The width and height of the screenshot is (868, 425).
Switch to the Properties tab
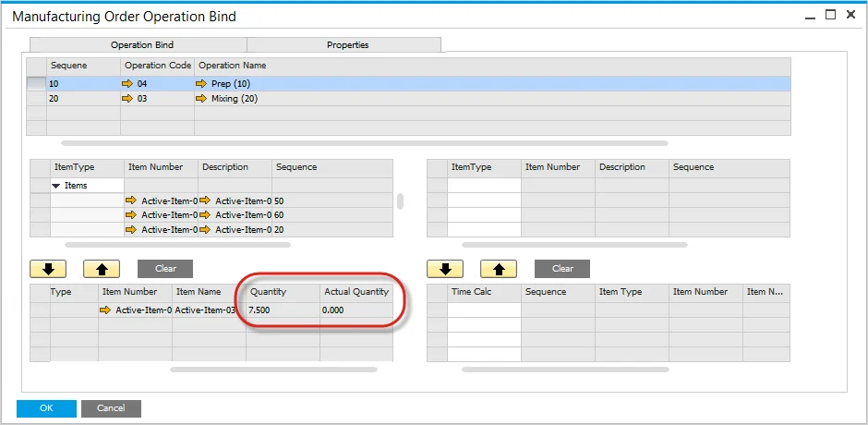[x=347, y=44]
